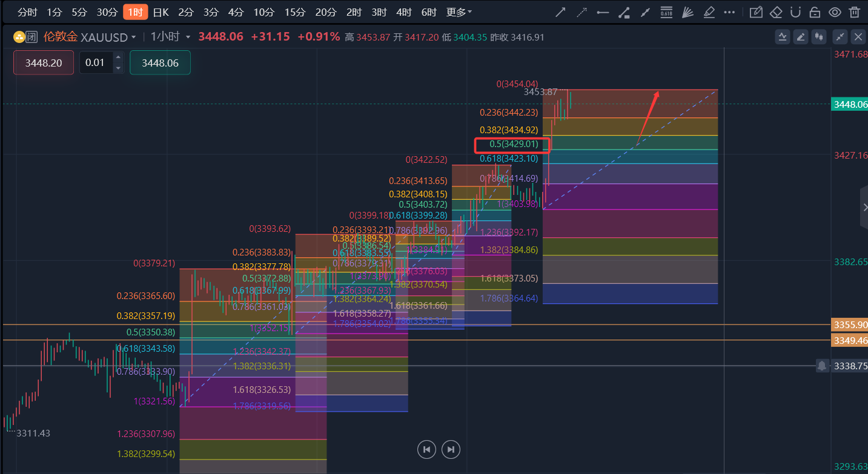Viewport: 868px width, 474px height.
Task: Switch to the 6时 timeframe
Action: coord(429,12)
